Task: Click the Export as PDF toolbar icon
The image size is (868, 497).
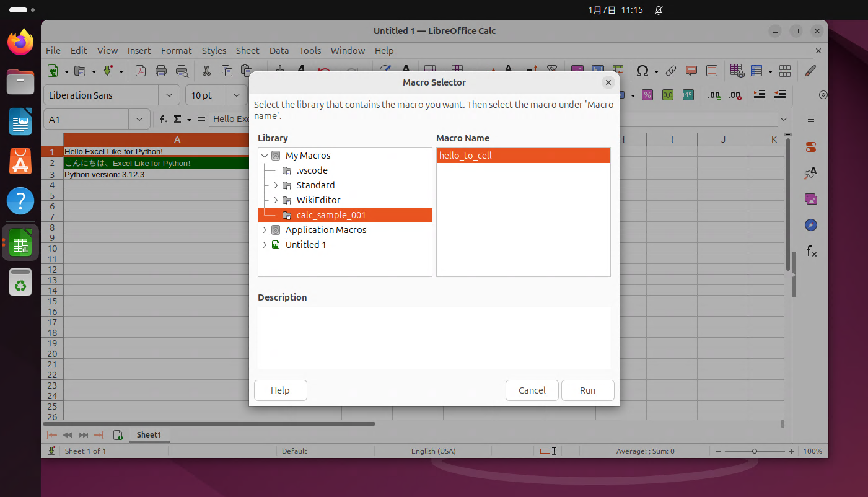Action: 141,71
